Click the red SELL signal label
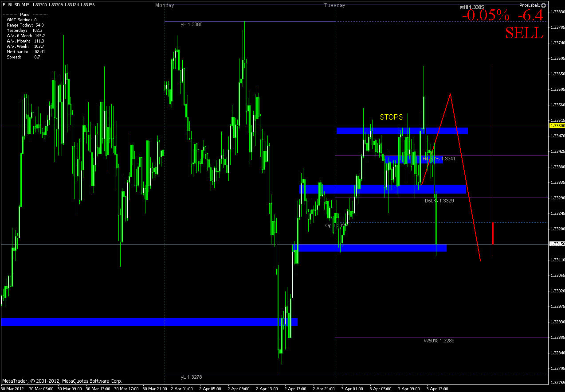The width and height of the screenshot is (565, 392). 524,32
